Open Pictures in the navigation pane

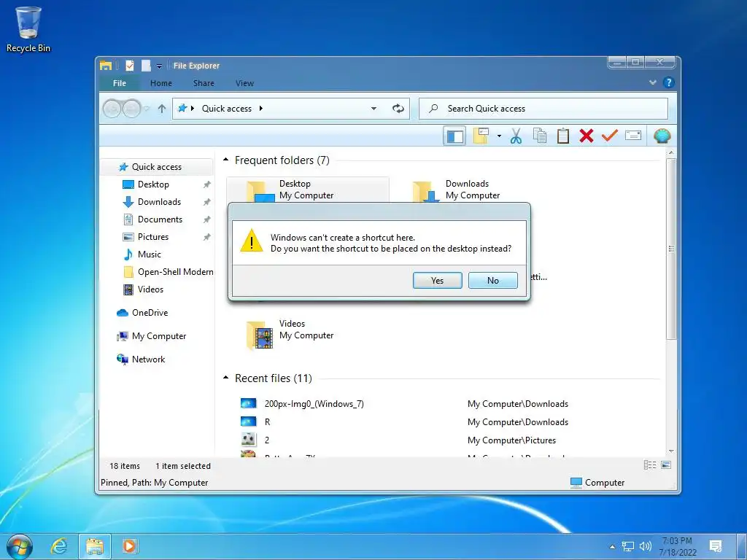153,237
